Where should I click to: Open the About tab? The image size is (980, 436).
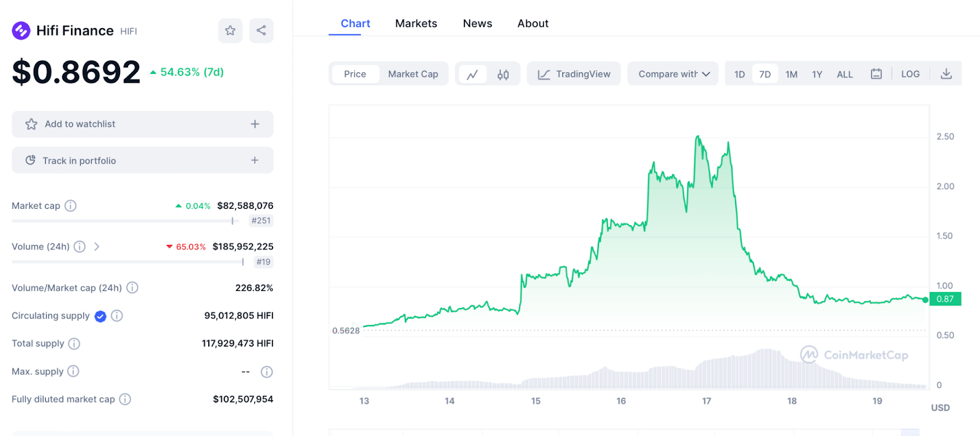pos(533,23)
